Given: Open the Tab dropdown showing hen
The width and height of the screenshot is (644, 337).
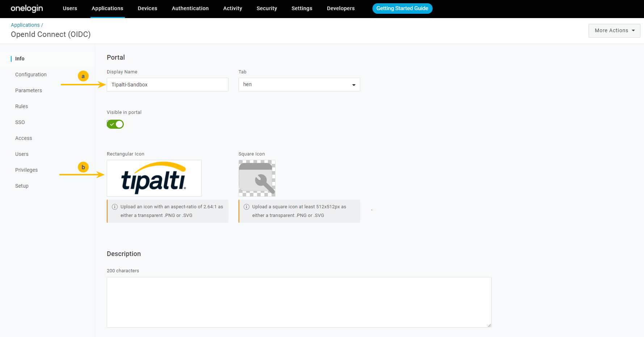Looking at the screenshot, I should [299, 85].
